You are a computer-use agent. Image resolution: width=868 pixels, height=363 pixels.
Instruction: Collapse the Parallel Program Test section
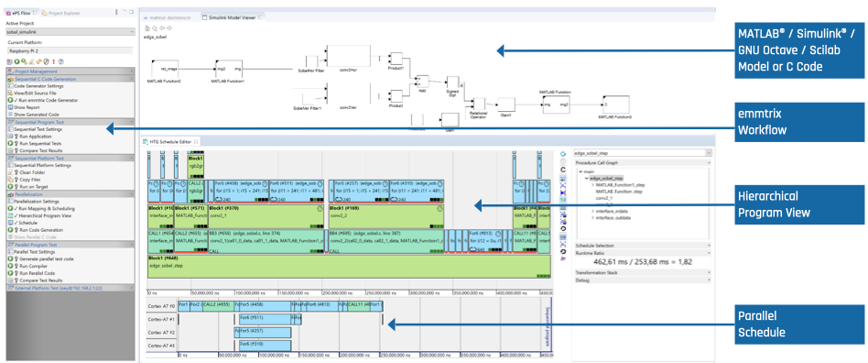71,245
